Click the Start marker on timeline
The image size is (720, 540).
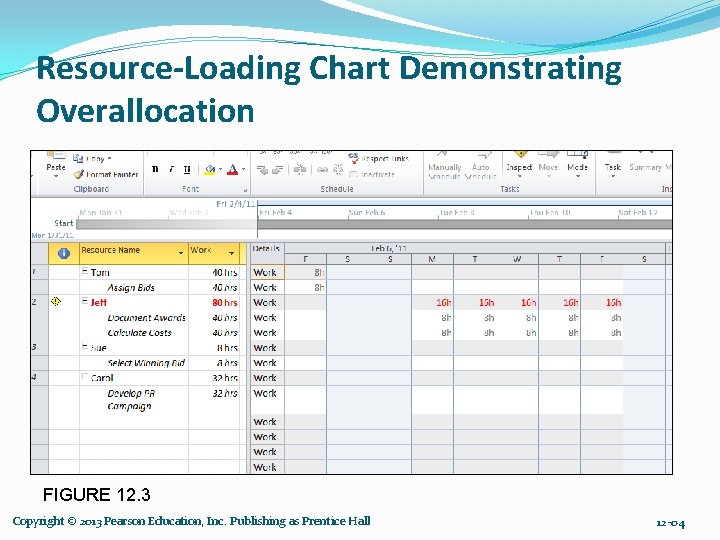64,223
